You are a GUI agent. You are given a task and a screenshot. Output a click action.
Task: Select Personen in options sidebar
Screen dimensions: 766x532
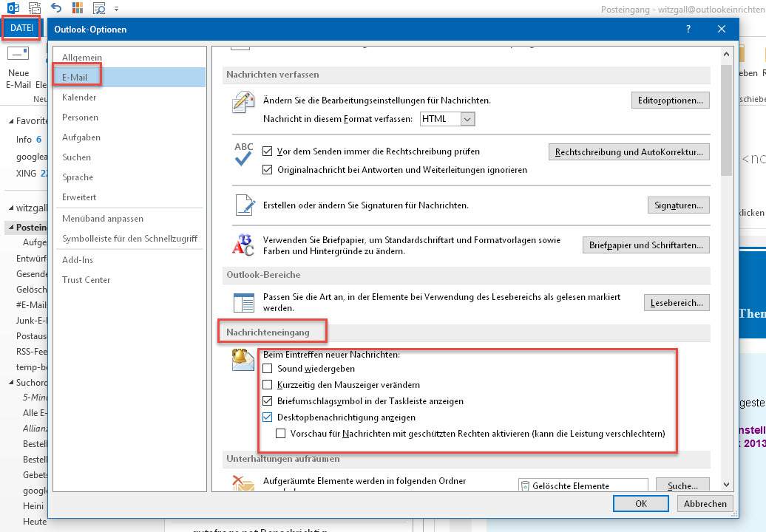129,117
